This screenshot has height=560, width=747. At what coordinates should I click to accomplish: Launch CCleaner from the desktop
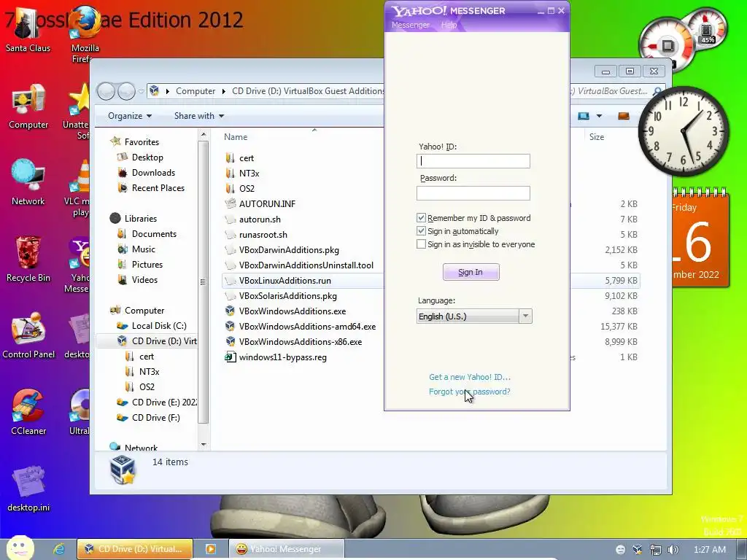(x=28, y=412)
